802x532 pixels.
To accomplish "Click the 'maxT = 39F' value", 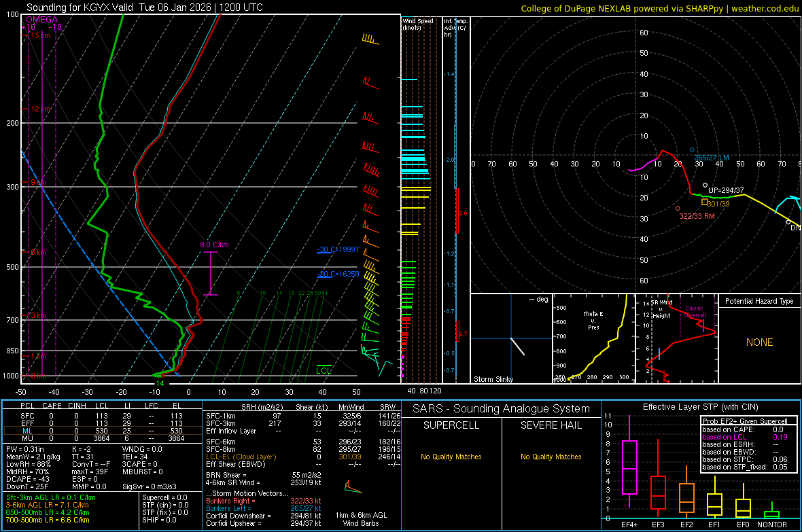I will point(90,472).
